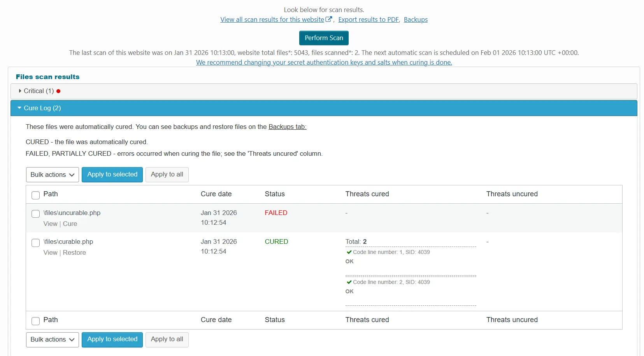Screen dimensions: 644x356
Task: Toggle the select-all checkbox in table footer
Action: pos(35,321)
